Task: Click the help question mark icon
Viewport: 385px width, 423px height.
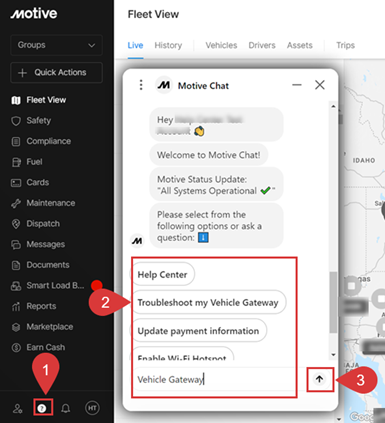Action: 42,408
